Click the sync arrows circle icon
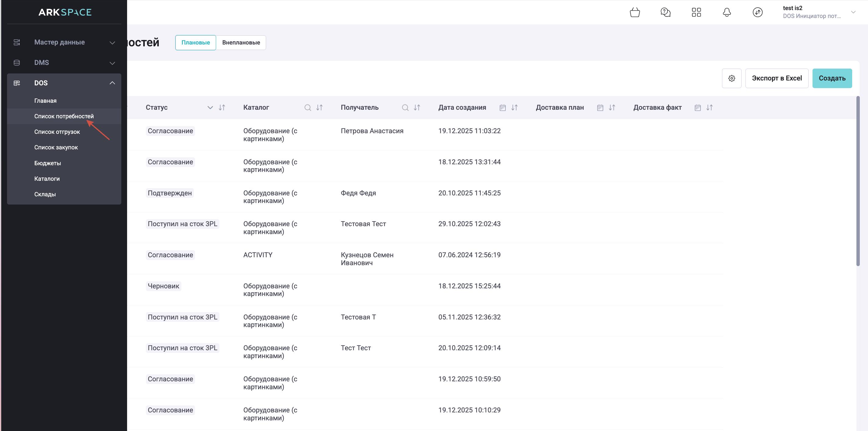Viewport: 868px width, 431px height. 757,12
